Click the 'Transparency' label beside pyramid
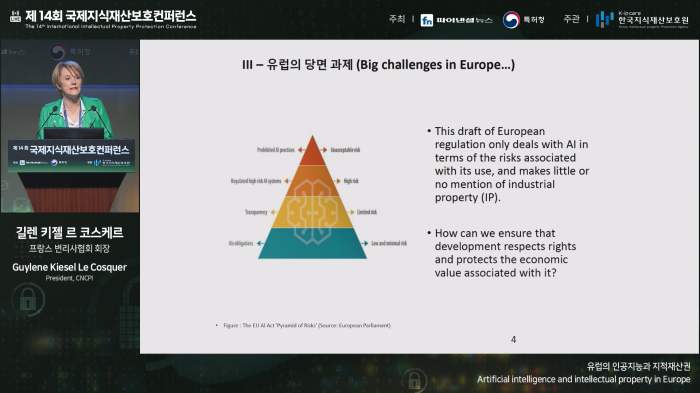Screen dimensions: 700x393 point(256,212)
